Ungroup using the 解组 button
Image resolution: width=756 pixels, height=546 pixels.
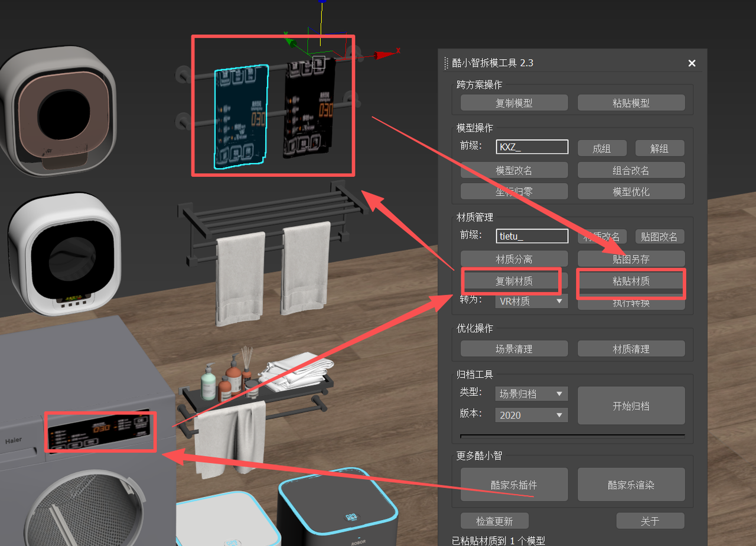659,148
